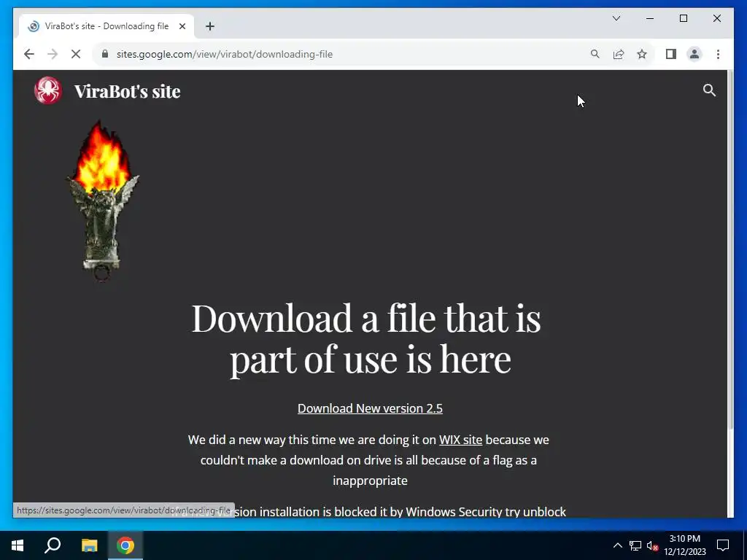
Task: Click the muted volume tray icon
Action: pyautogui.click(x=652, y=545)
